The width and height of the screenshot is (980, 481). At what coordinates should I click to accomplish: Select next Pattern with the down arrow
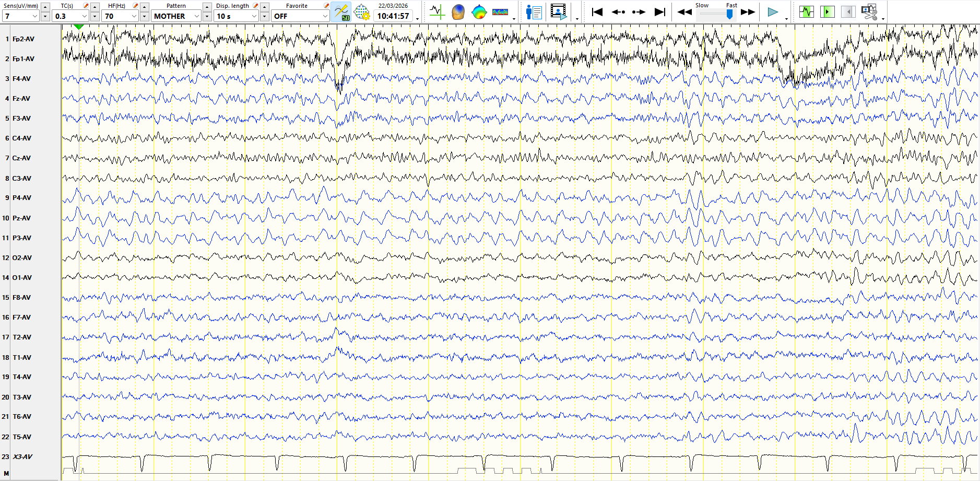[x=207, y=17]
